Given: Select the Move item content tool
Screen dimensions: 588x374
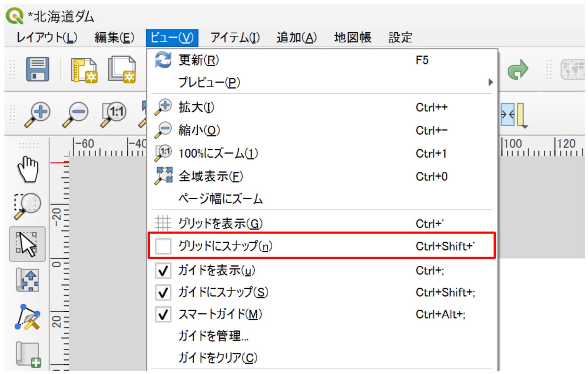Looking at the screenshot, I should (28, 280).
